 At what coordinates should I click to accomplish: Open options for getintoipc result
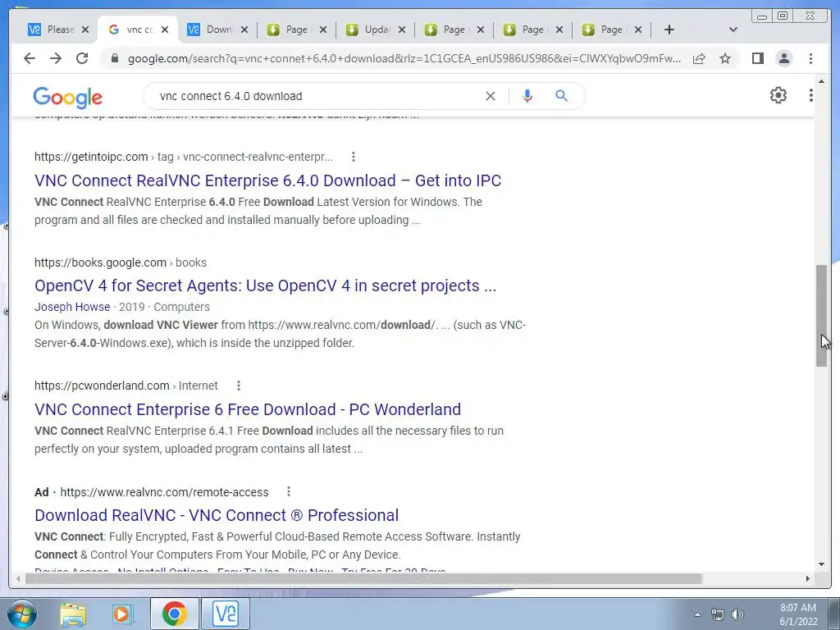tap(353, 157)
